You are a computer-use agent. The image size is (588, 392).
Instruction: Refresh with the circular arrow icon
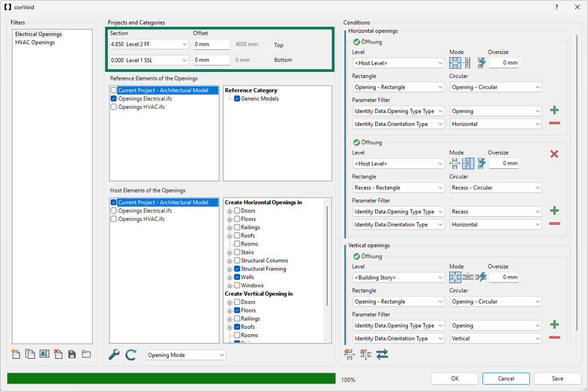pos(131,354)
